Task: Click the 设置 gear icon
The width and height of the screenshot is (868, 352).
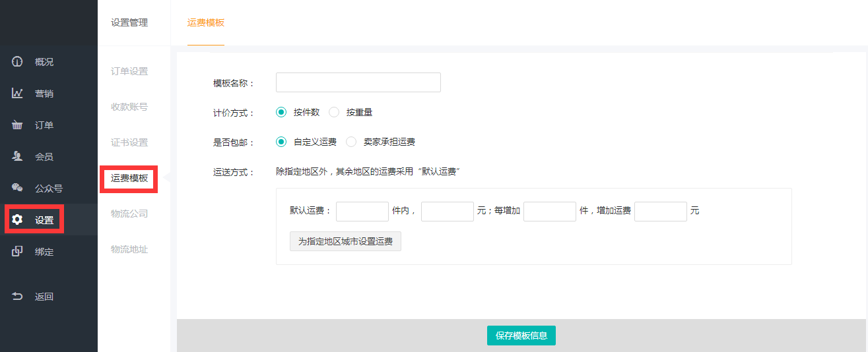Action: click(x=18, y=220)
